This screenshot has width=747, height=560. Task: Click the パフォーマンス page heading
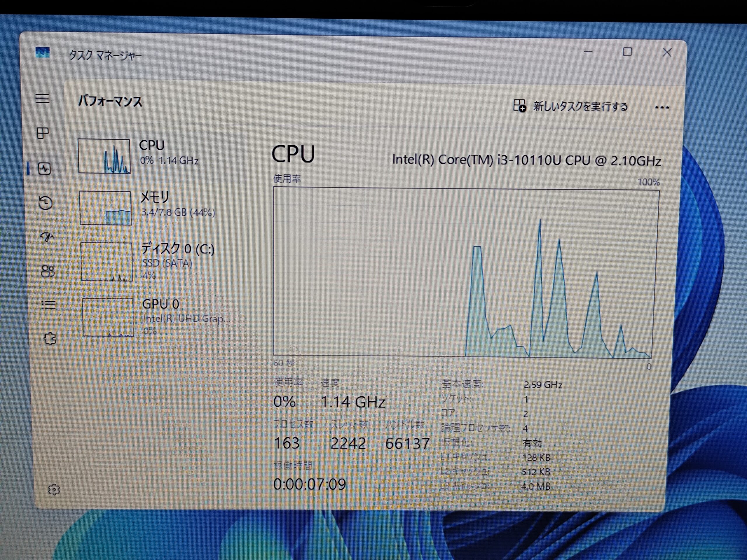[x=110, y=101]
